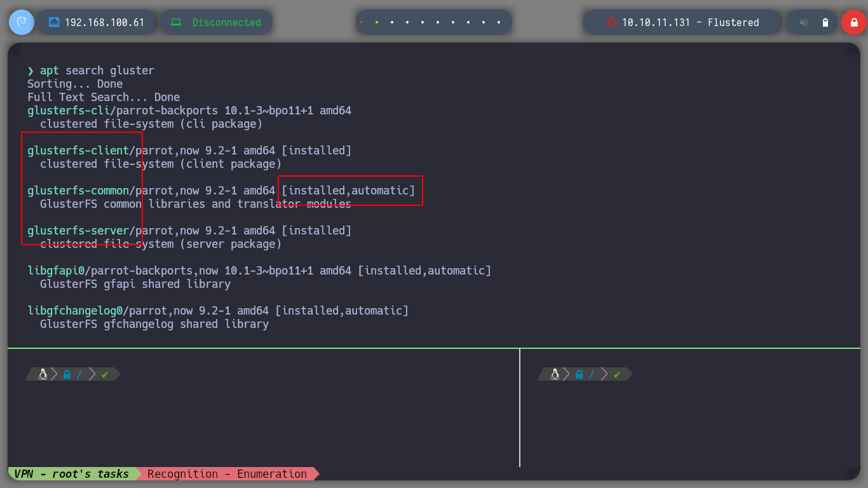Click Tux penguin icon in left pane prompt
868x488 pixels.
pyautogui.click(x=43, y=374)
